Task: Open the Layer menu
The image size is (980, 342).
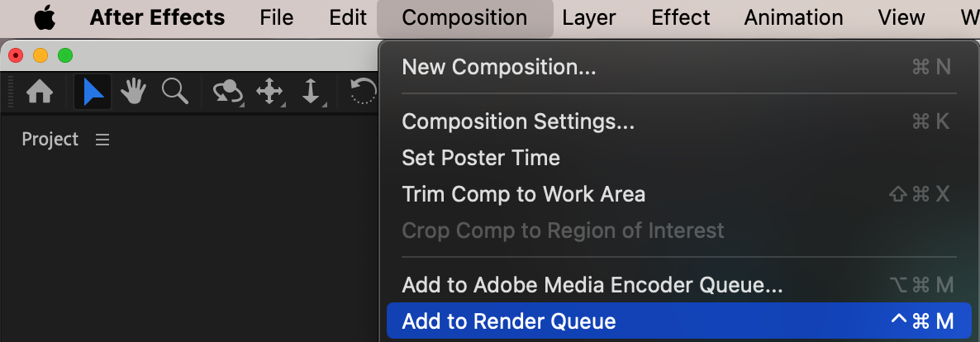Action: click(x=588, y=18)
